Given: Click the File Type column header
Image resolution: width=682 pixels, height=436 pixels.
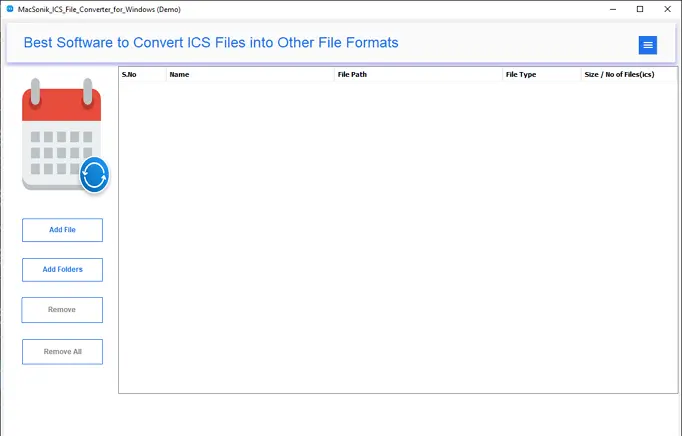Looking at the screenshot, I should point(541,74).
